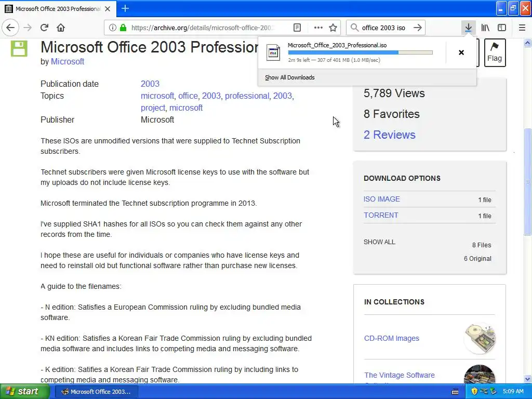Flag this item
This screenshot has width=532, height=399.
(x=495, y=52)
